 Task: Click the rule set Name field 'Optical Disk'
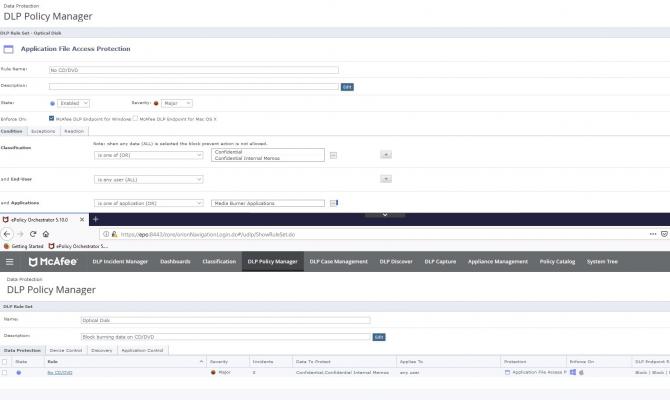tap(226, 320)
